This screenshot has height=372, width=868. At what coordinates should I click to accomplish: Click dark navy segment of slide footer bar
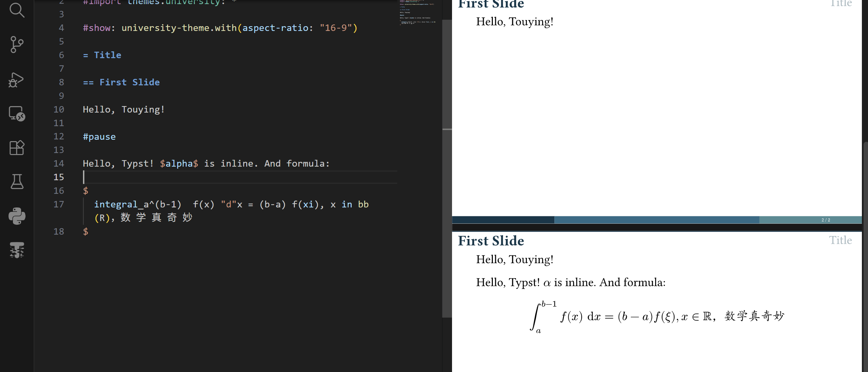tap(503, 220)
